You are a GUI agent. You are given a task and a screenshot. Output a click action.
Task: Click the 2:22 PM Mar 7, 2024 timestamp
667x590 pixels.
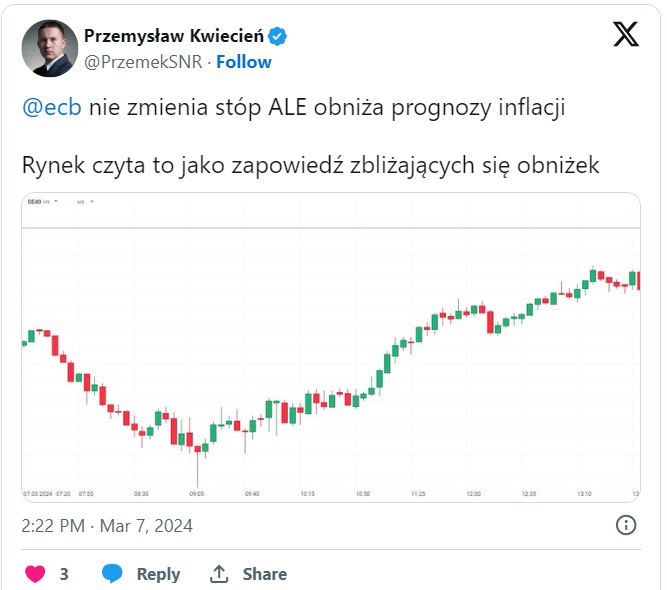pos(107,526)
